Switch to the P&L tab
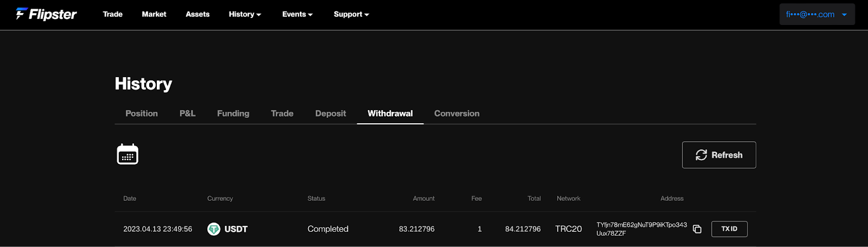 click(187, 113)
